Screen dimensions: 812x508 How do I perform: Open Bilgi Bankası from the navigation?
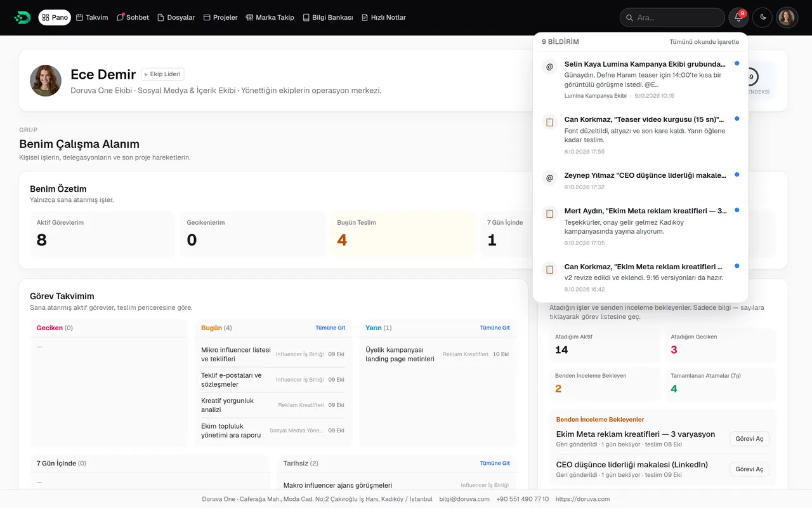(328, 18)
